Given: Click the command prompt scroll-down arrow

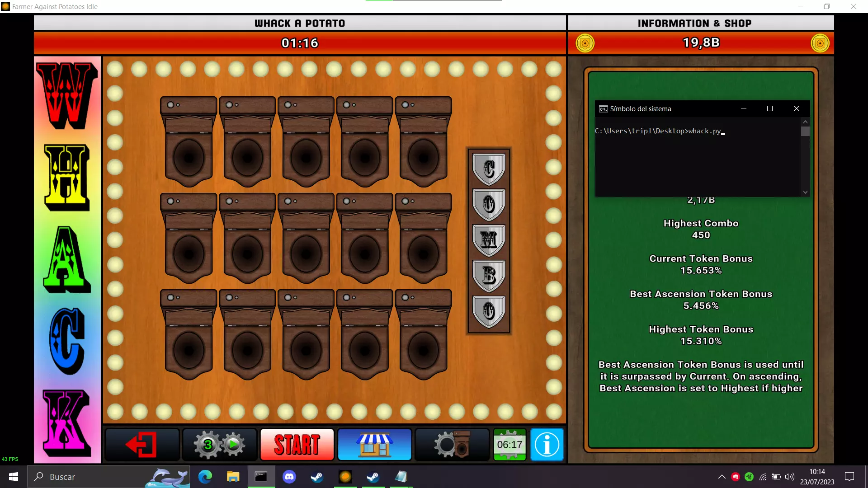Looking at the screenshot, I should (x=805, y=192).
